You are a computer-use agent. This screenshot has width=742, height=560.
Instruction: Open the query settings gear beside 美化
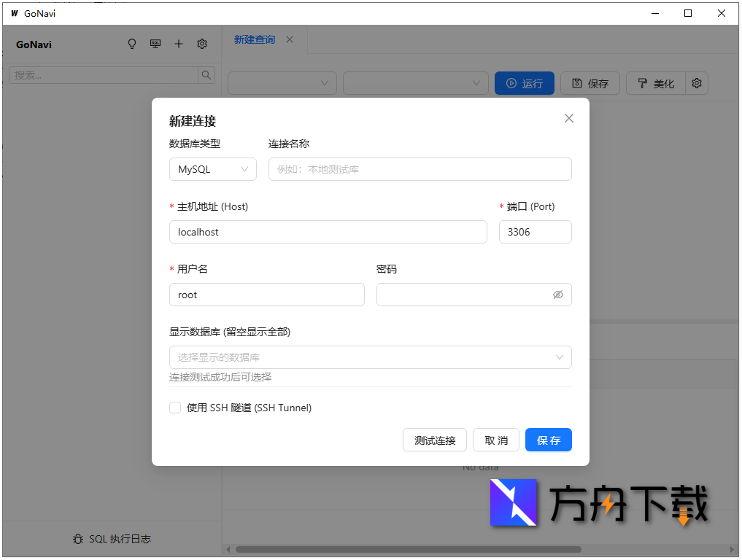coord(696,83)
